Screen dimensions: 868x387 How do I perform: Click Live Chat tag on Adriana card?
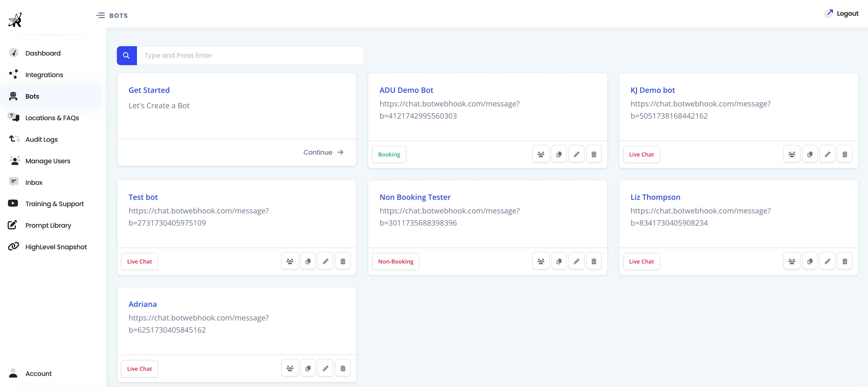[139, 368]
